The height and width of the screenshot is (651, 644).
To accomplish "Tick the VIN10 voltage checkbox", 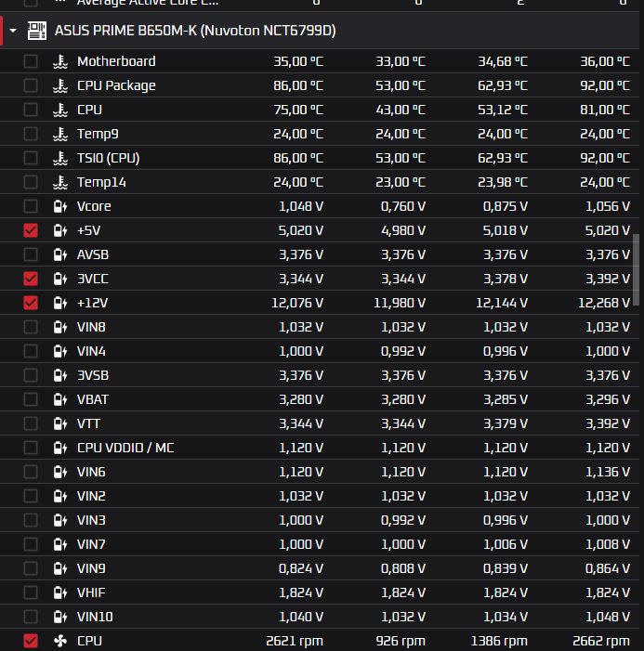I will [31, 617].
